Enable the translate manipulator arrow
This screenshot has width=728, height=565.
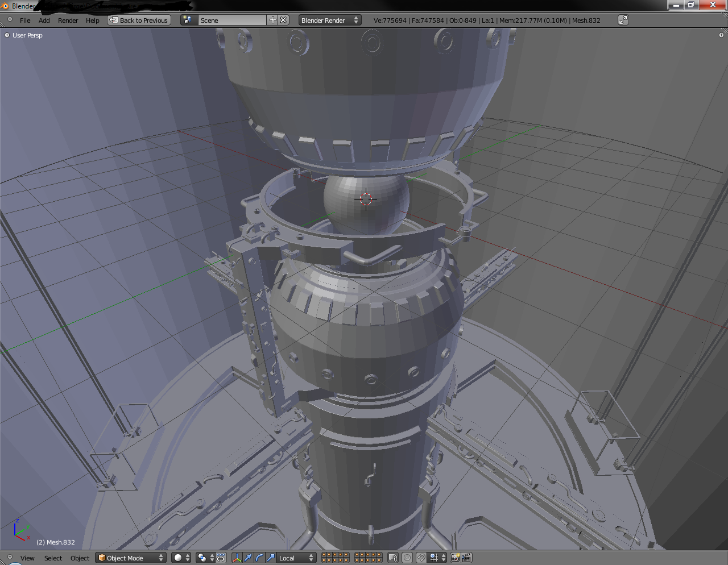248,558
